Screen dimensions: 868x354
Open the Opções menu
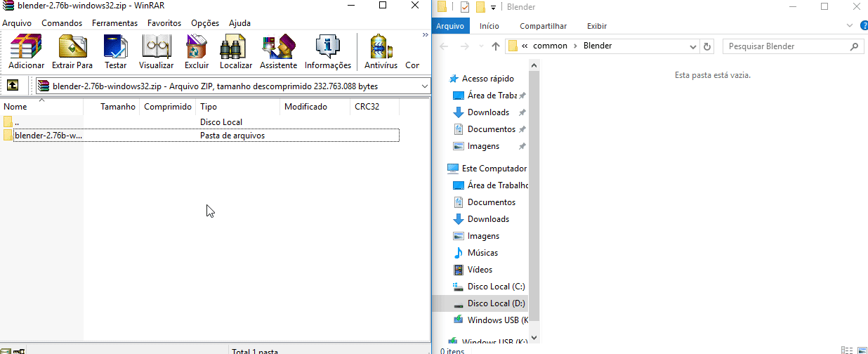[x=205, y=23]
